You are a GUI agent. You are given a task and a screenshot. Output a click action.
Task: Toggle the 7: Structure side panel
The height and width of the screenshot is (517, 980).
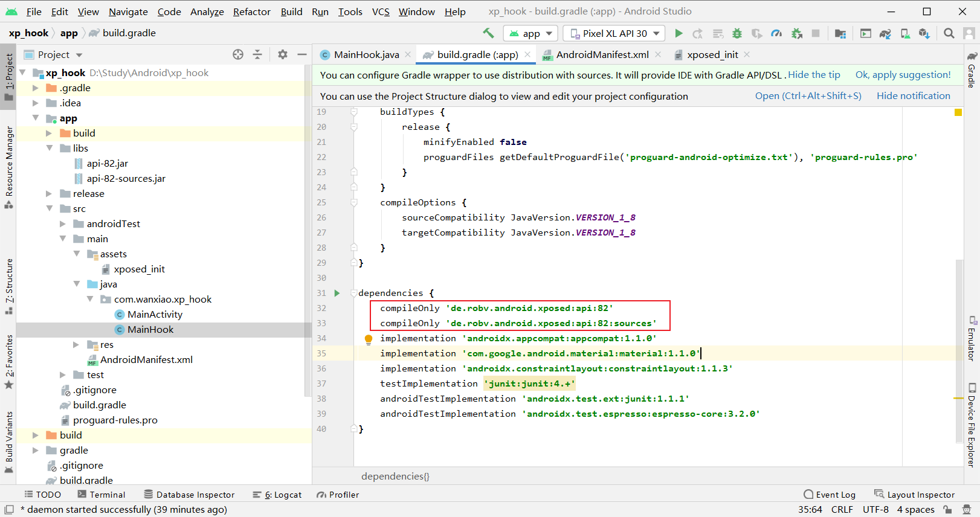tap(8, 286)
